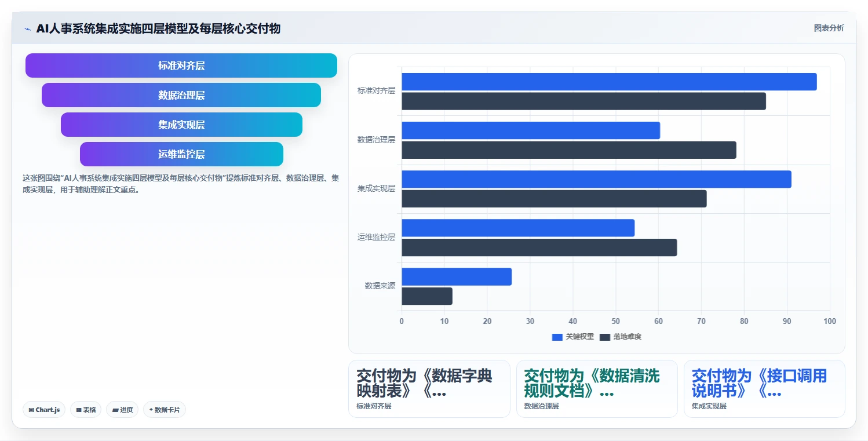The image size is (868, 441).
Task: Select the 数据卡片 tag chip
Action: (165, 410)
